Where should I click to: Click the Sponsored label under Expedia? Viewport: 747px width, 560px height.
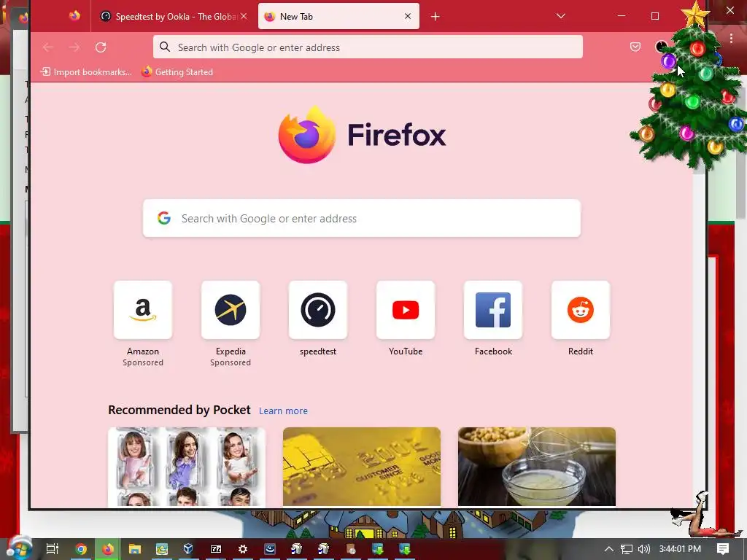231,363
